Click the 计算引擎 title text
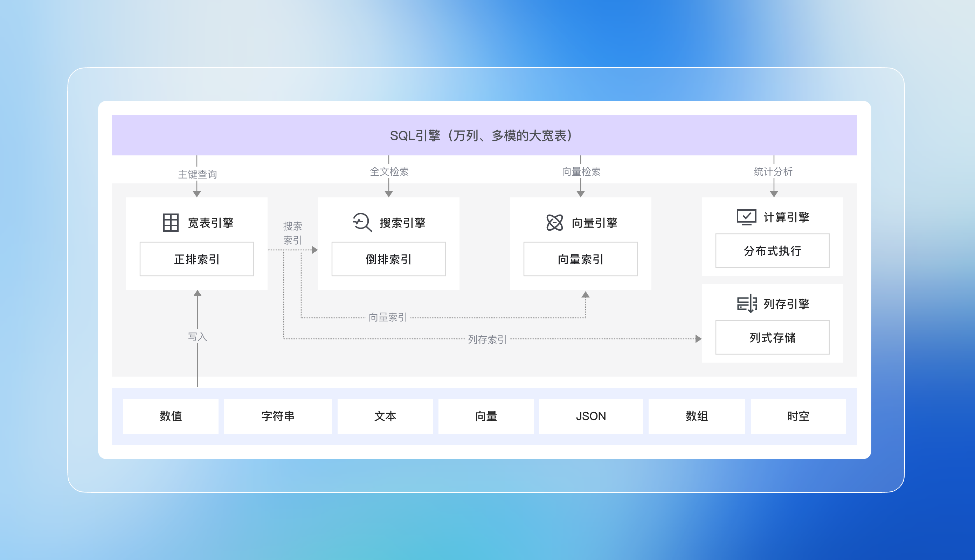The height and width of the screenshot is (560, 975). pos(787,217)
